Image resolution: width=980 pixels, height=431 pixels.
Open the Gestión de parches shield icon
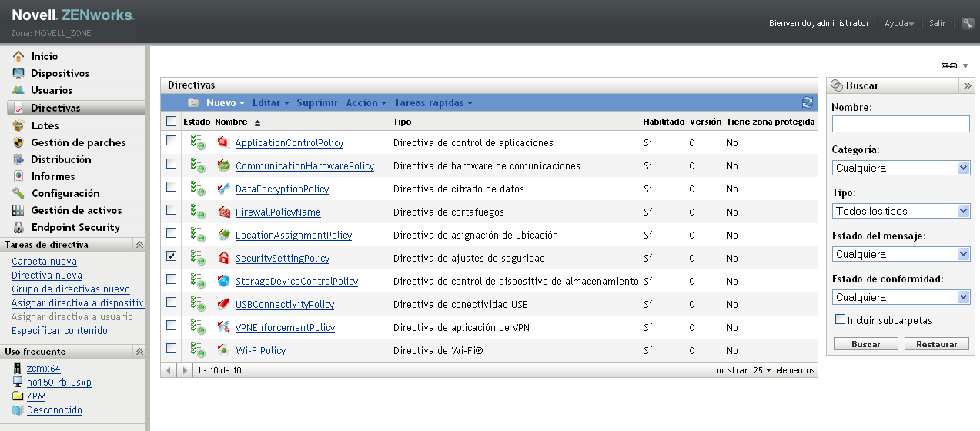[18, 142]
